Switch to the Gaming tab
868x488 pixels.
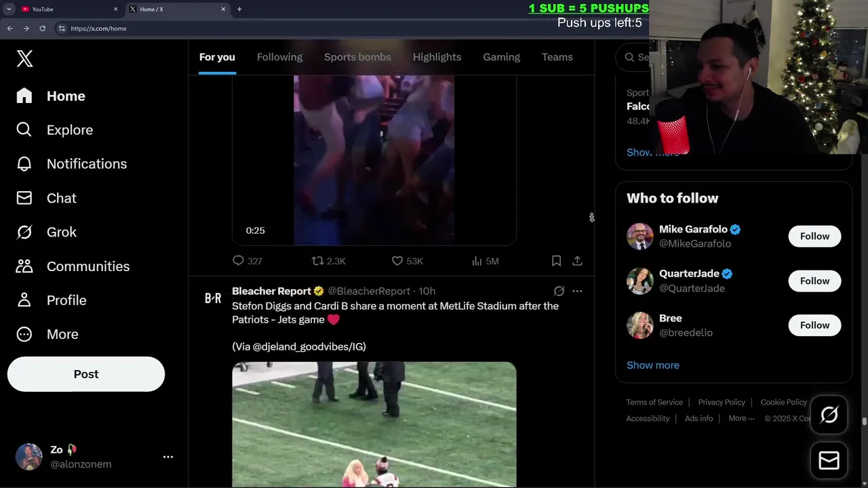(501, 57)
